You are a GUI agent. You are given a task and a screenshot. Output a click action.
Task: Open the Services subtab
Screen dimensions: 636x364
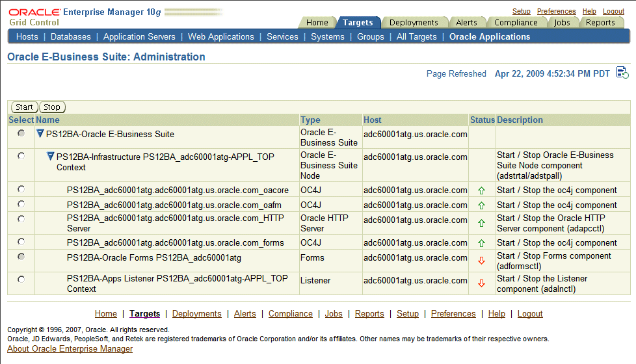tap(282, 37)
